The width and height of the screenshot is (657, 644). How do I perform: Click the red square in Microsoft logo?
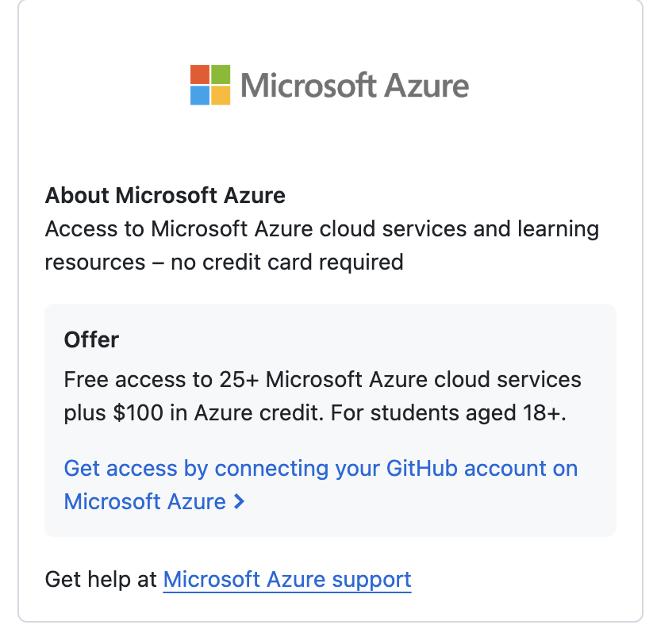pos(200,75)
